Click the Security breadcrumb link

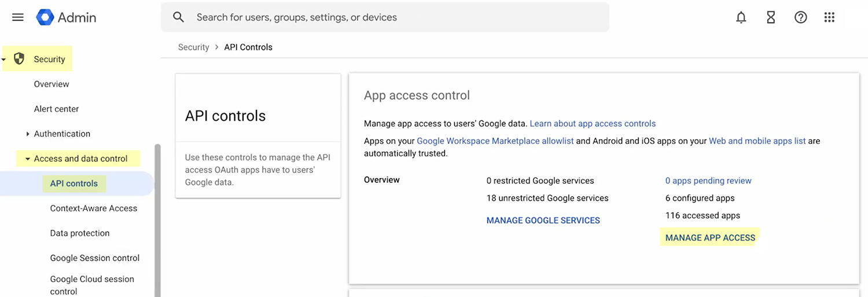pos(193,47)
